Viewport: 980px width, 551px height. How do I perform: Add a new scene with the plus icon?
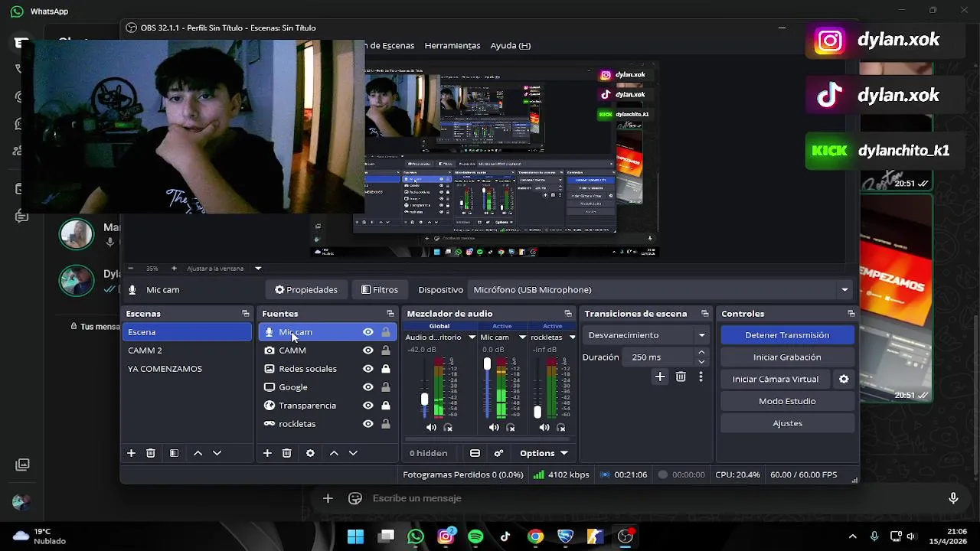[131, 453]
